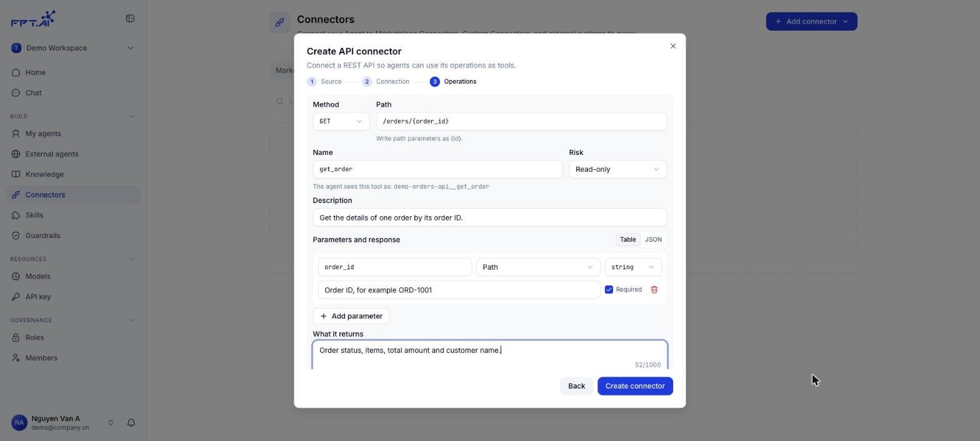
Task: Open the parameter location Path dropdown
Action: pos(538,267)
